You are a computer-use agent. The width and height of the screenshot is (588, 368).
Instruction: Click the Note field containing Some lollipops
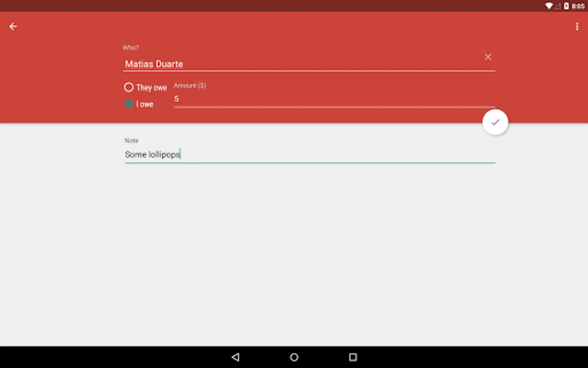click(x=310, y=155)
